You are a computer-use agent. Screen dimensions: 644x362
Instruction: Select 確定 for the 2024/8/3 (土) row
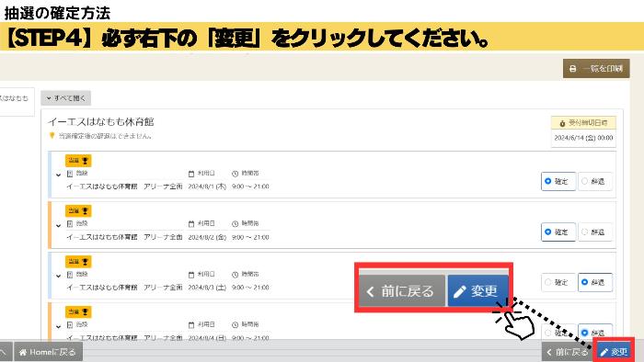pos(558,282)
